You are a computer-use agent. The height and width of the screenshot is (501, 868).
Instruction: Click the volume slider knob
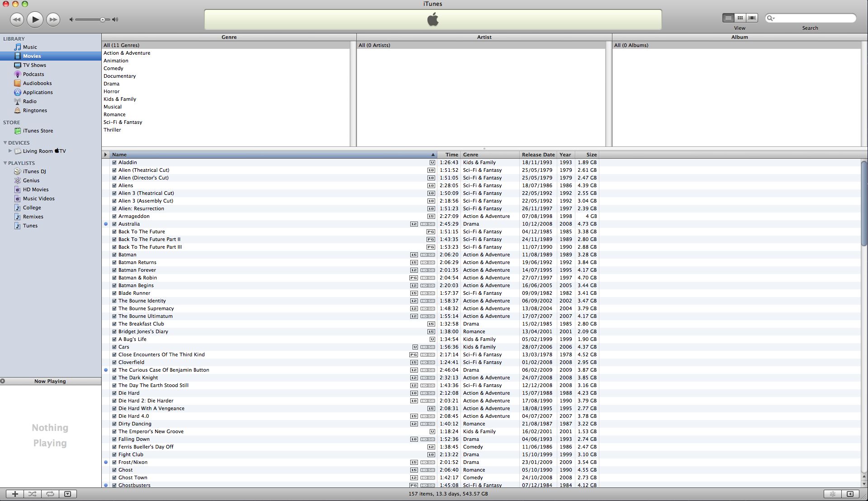coord(103,19)
